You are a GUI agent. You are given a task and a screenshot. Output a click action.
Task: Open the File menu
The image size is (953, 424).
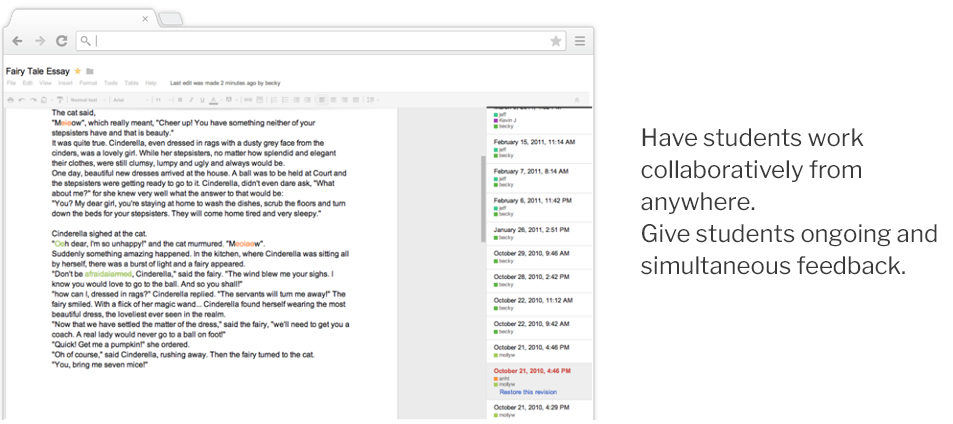tap(10, 83)
